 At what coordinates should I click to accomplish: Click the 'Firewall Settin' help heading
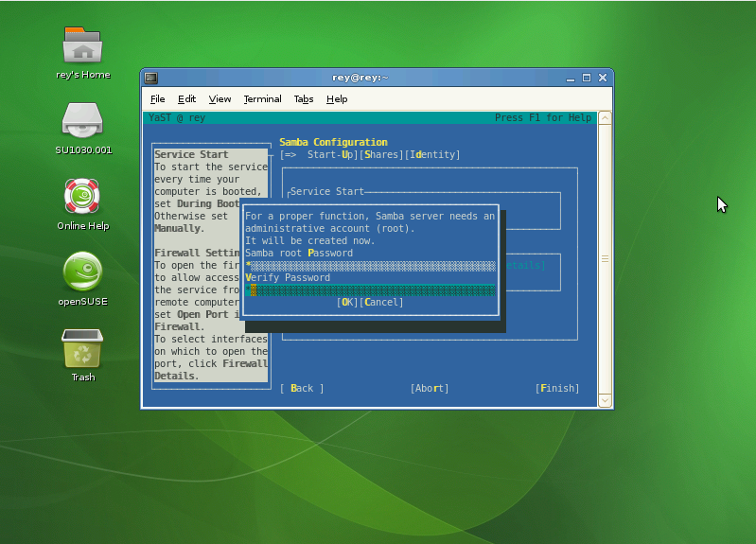pos(197,253)
